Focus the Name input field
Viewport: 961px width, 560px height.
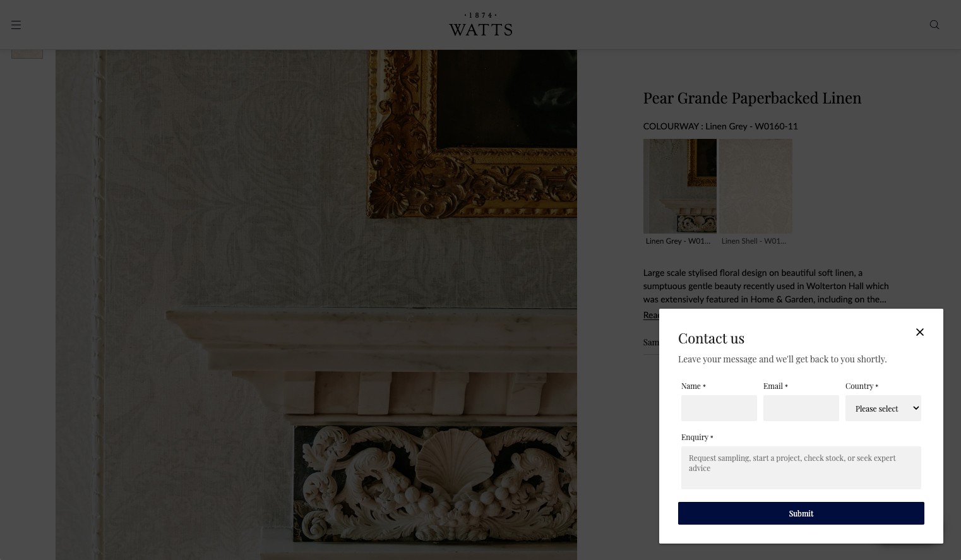tap(719, 408)
